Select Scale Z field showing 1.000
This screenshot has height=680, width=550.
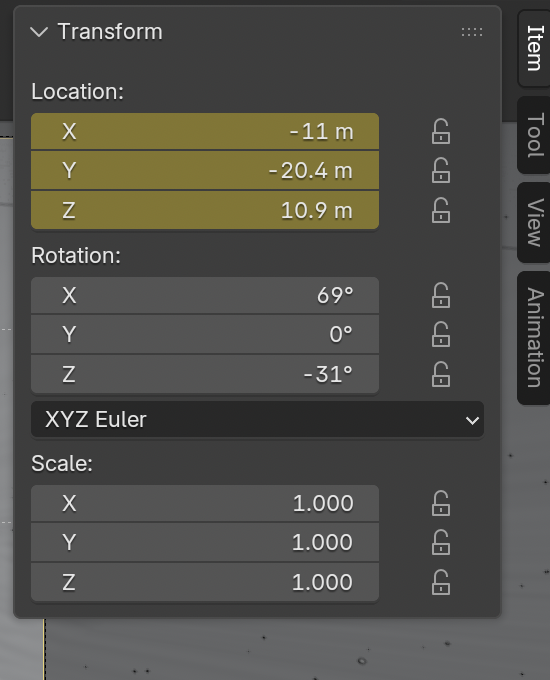[x=205, y=582]
